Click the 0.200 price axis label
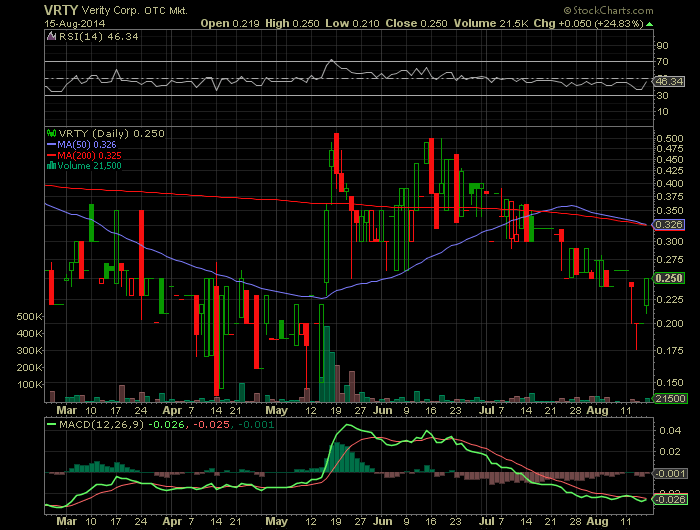700x530 pixels. tap(670, 323)
